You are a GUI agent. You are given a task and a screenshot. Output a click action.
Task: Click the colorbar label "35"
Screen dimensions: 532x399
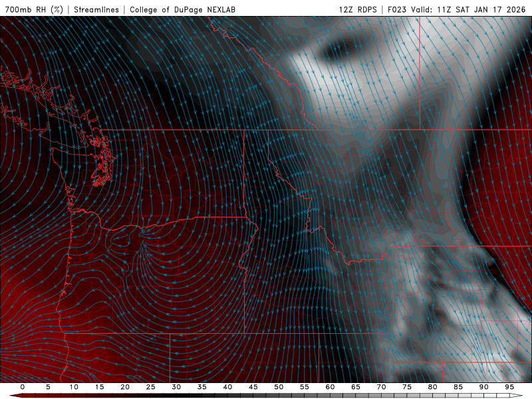[202, 387]
